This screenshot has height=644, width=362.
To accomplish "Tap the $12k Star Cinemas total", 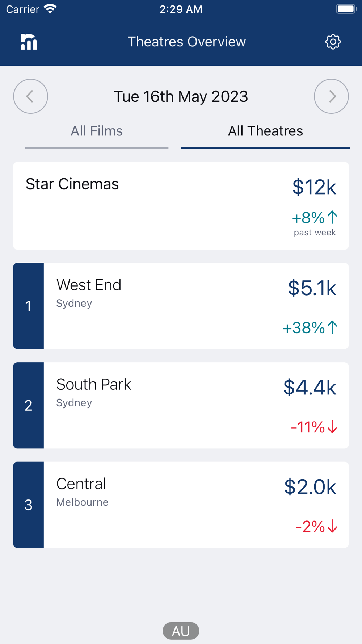I will (314, 187).
